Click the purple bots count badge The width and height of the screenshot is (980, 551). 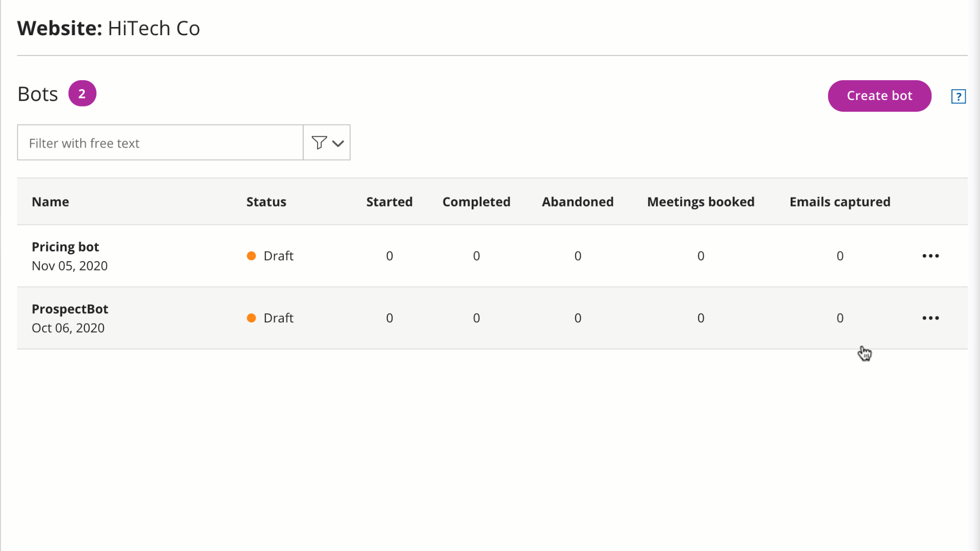82,93
